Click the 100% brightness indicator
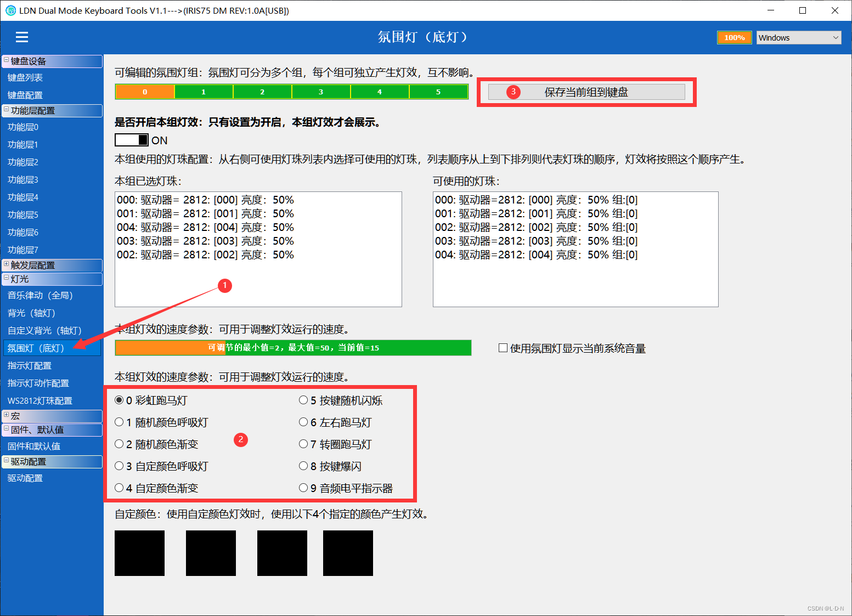 point(734,37)
